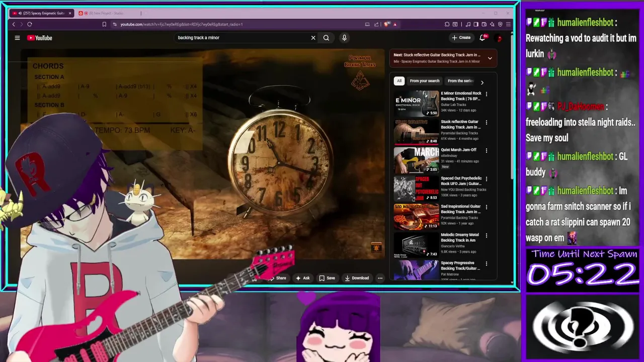Open Sad Inspirational Guitar thumbnail
The image size is (644, 362).
click(x=416, y=217)
